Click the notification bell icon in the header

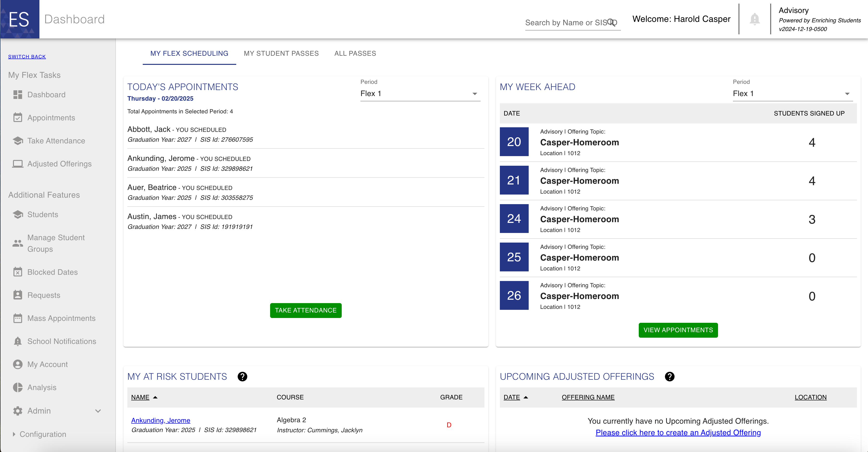coord(754,19)
